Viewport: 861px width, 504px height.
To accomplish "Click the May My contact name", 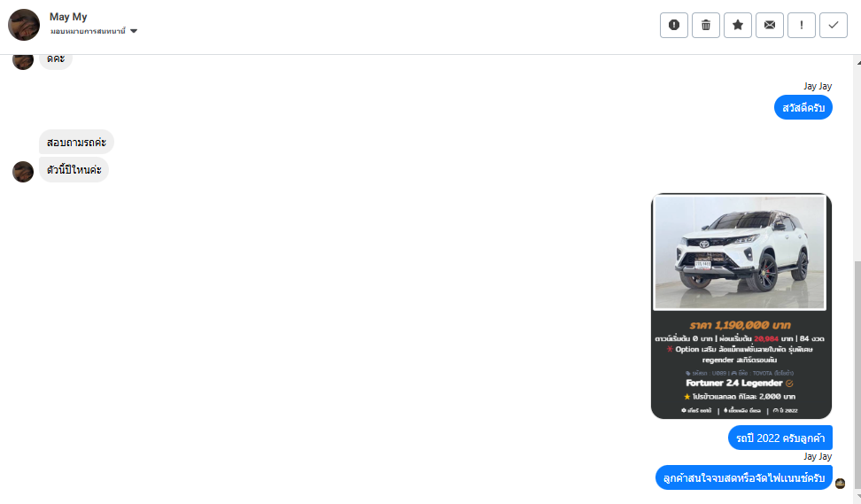I will 68,17.
